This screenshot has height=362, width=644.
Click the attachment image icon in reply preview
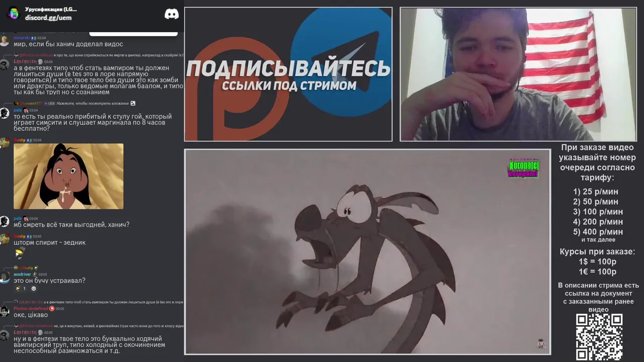[133, 103]
